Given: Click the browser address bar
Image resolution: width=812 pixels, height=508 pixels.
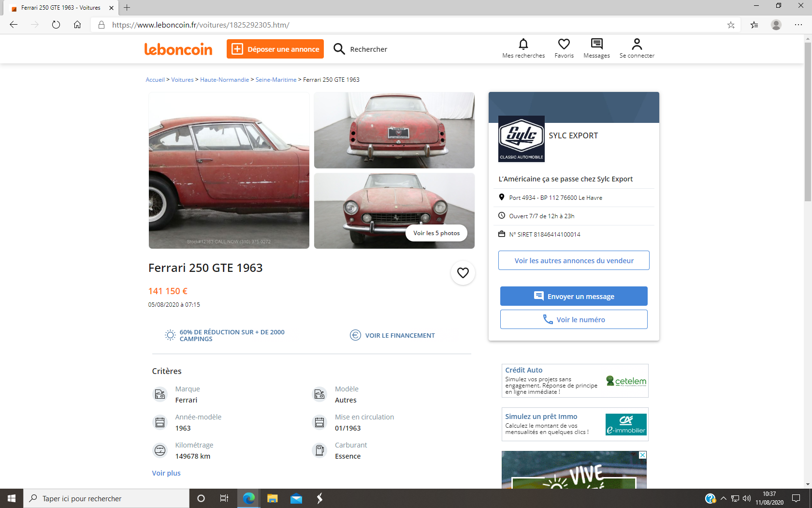Looking at the screenshot, I should point(416,25).
